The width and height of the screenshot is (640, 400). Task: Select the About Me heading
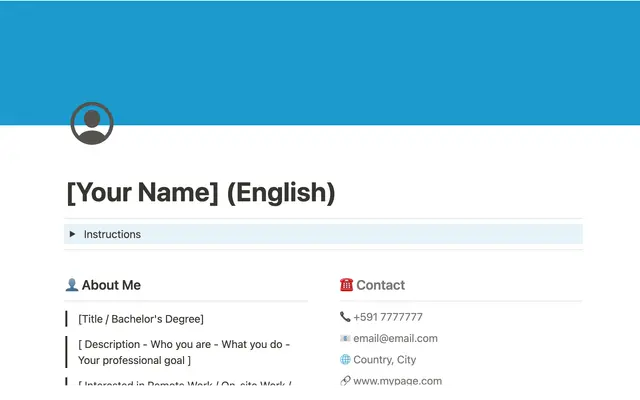point(111,285)
